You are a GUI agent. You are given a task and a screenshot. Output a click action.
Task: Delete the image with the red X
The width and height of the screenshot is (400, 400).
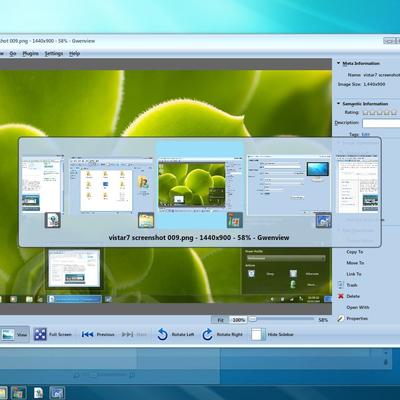(348, 296)
